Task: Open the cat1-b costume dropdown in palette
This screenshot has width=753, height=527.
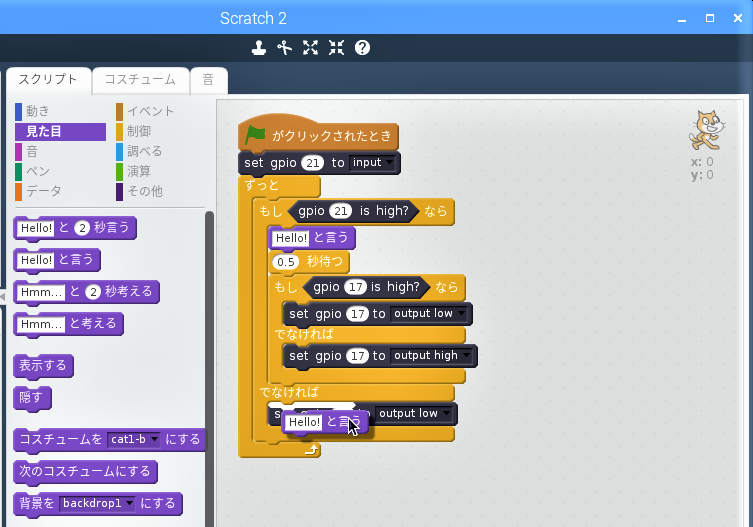Action: tap(134, 439)
